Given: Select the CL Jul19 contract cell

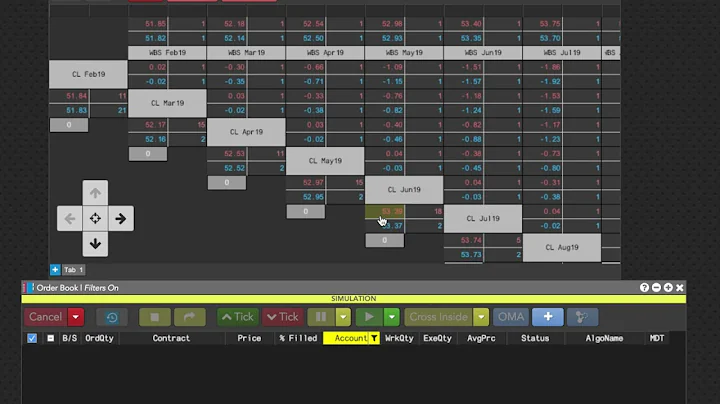Looking at the screenshot, I should (483, 219).
